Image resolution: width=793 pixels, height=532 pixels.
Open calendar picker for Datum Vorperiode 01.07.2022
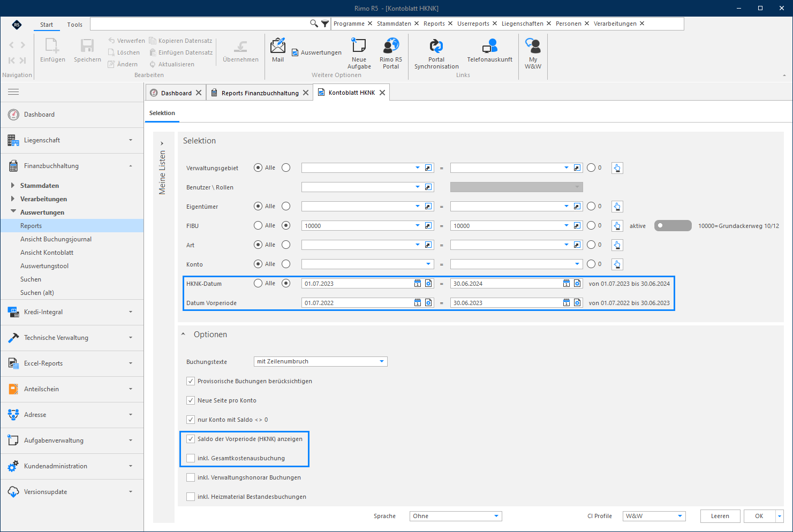[x=418, y=303]
